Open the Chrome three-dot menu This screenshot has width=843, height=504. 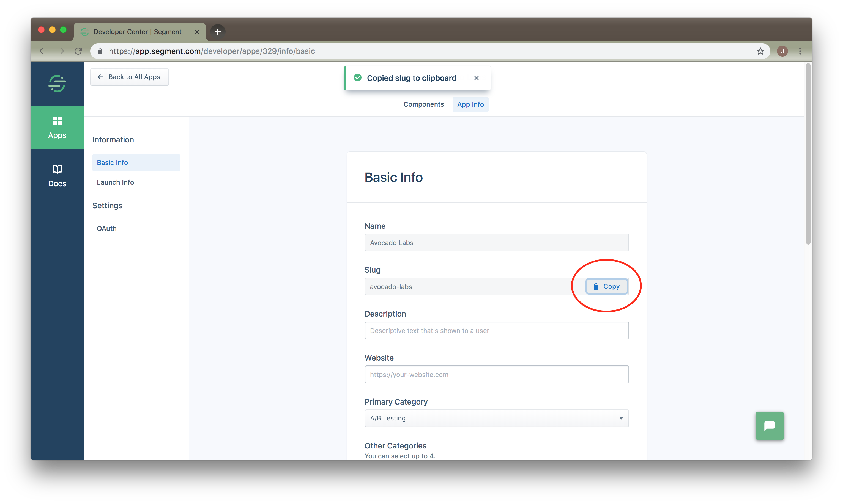tap(800, 51)
